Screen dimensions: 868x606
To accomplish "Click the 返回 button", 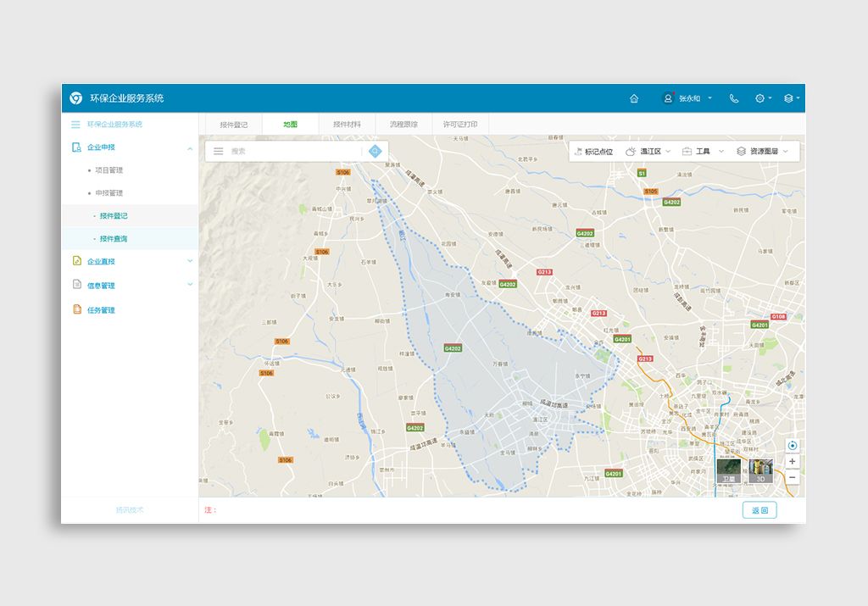I will [x=759, y=510].
